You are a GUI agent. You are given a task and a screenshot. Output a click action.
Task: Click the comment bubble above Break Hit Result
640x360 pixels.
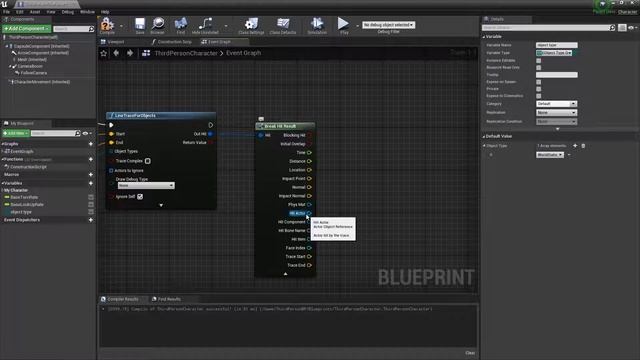(x=261, y=119)
